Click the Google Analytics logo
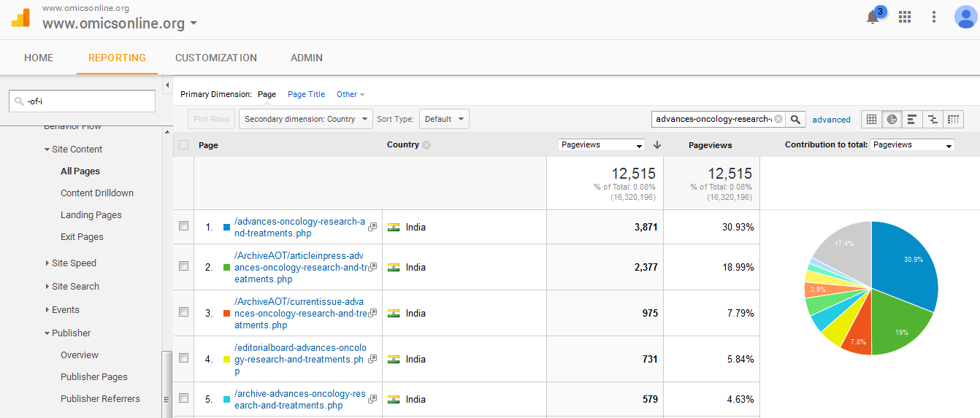The width and height of the screenshot is (980, 418). pos(20,18)
